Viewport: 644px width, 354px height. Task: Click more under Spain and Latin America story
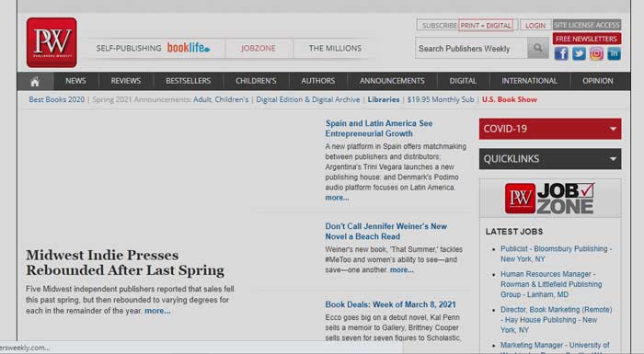[x=337, y=198]
